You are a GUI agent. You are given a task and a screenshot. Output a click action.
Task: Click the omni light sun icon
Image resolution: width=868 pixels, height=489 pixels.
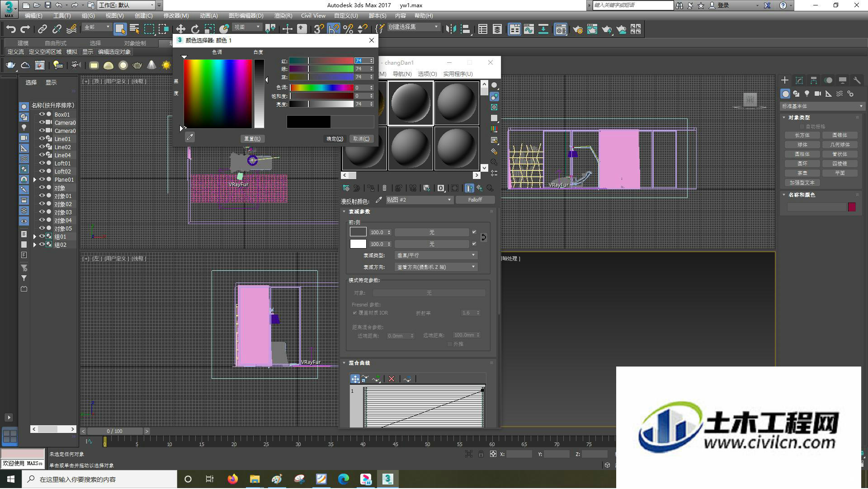click(x=166, y=66)
